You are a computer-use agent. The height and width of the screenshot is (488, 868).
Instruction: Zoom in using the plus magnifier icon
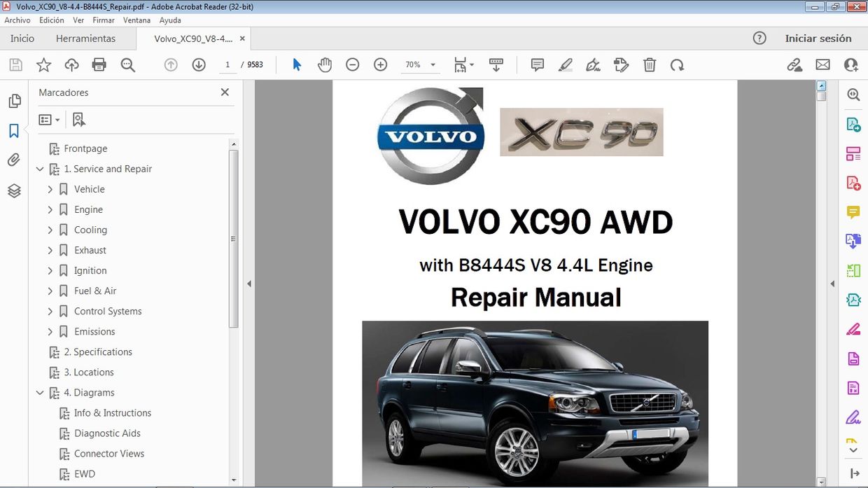click(x=380, y=64)
